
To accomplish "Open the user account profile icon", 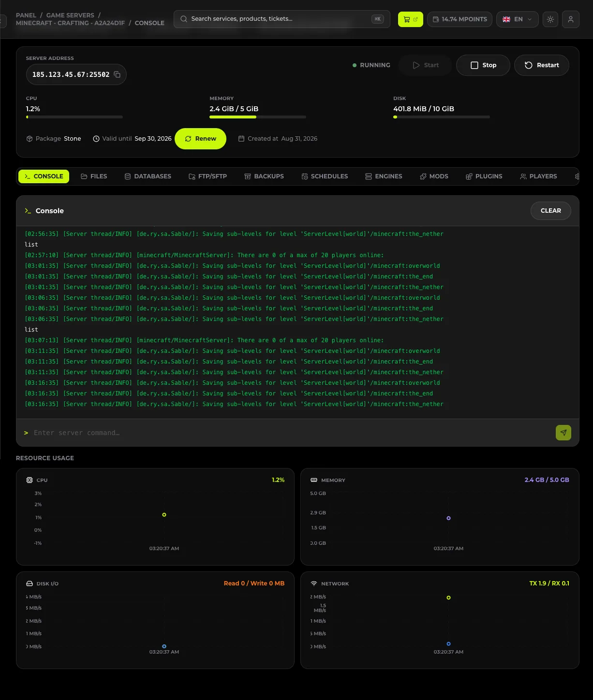I will 571,19.
